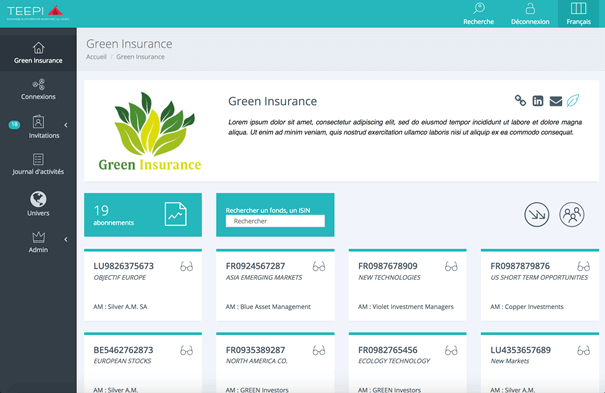Viewport: 605px width, 393px height.
Task: Open fund FR0935389287
Action: [255, 350]
